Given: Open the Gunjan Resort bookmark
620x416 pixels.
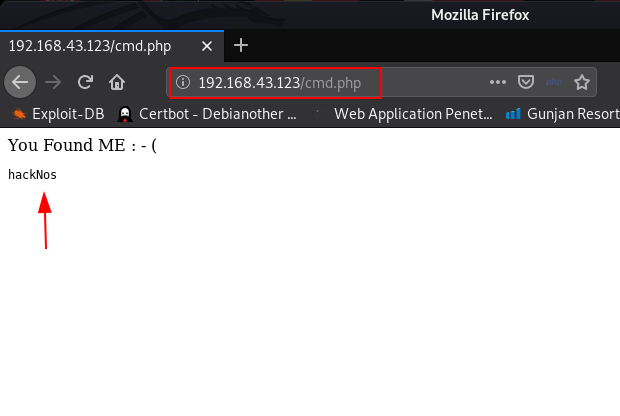Looking at the screenshot, I should [x=563, y=114].
